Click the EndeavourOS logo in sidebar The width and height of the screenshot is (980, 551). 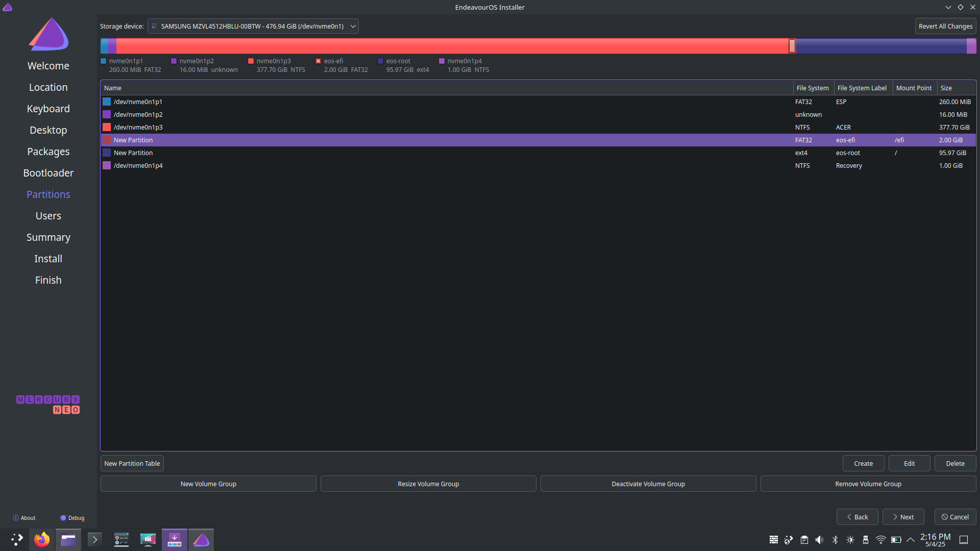pyautogui.click(x=48, y=35)
